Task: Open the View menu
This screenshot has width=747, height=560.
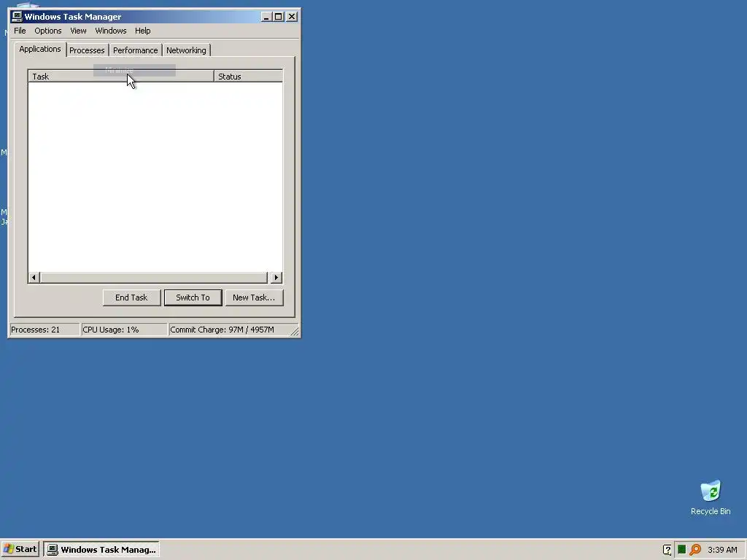Action: pyautogui.click(x=78, y=31)
